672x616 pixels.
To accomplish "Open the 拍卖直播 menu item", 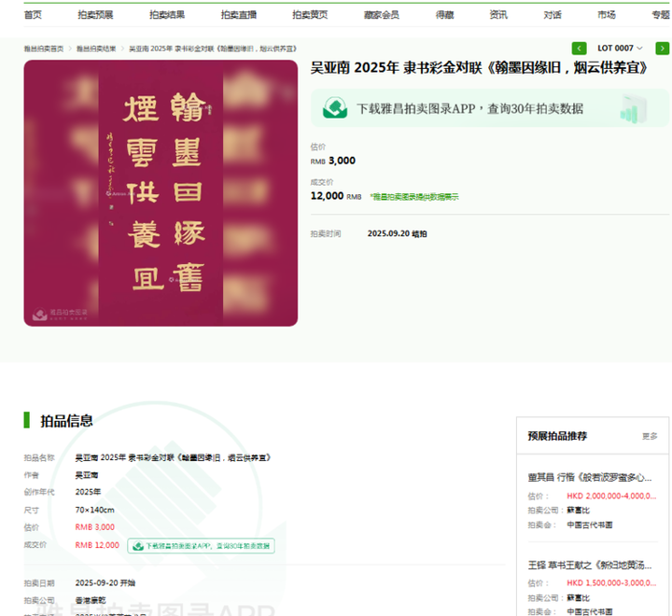I will tap(238, 15).
